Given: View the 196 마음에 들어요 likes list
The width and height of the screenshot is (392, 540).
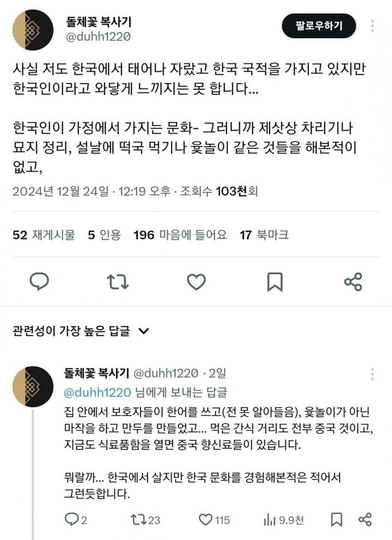Looking at the screenshot, I should pos(180,235).
